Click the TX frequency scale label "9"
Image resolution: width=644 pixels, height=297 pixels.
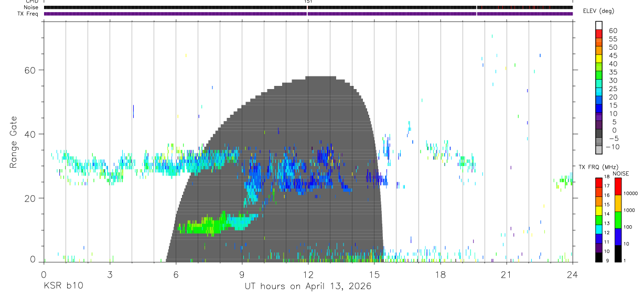(607, 261)
